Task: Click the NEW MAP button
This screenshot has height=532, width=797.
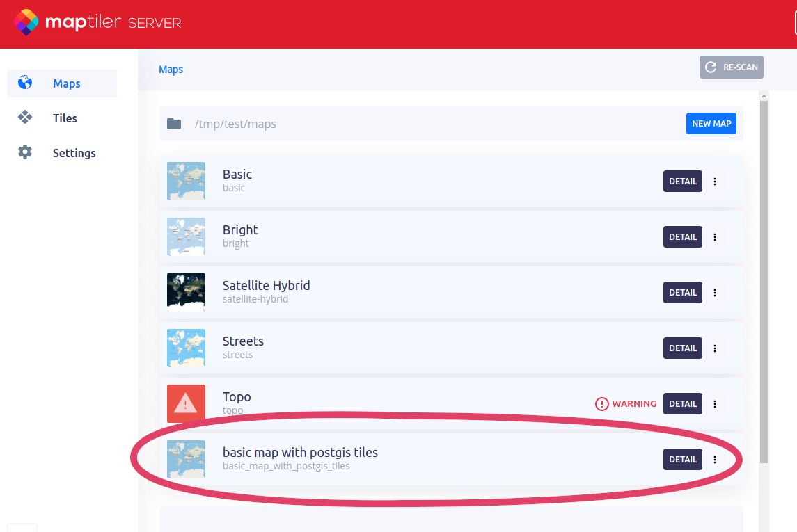Action: pyautogui.click(x=711, y=124)
